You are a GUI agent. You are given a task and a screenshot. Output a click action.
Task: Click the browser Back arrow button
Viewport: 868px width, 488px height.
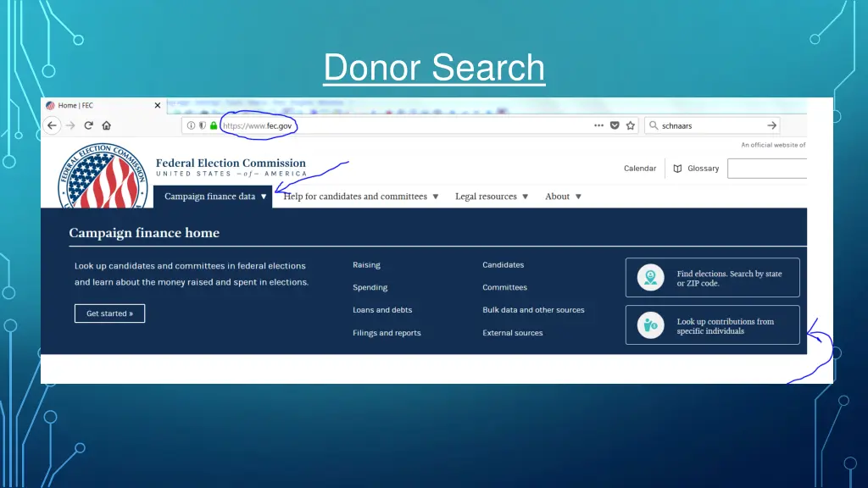pos(52,125)
